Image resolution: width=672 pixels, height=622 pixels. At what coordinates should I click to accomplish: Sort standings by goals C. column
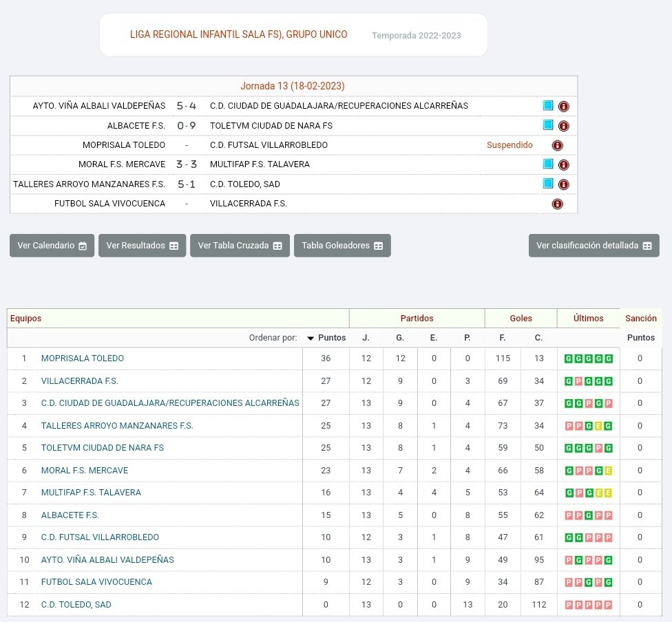click(x=538, y=338)
